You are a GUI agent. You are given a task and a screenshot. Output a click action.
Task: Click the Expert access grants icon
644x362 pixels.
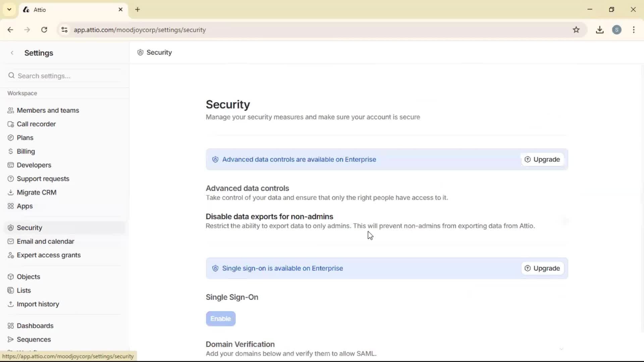tap(11, 255)
